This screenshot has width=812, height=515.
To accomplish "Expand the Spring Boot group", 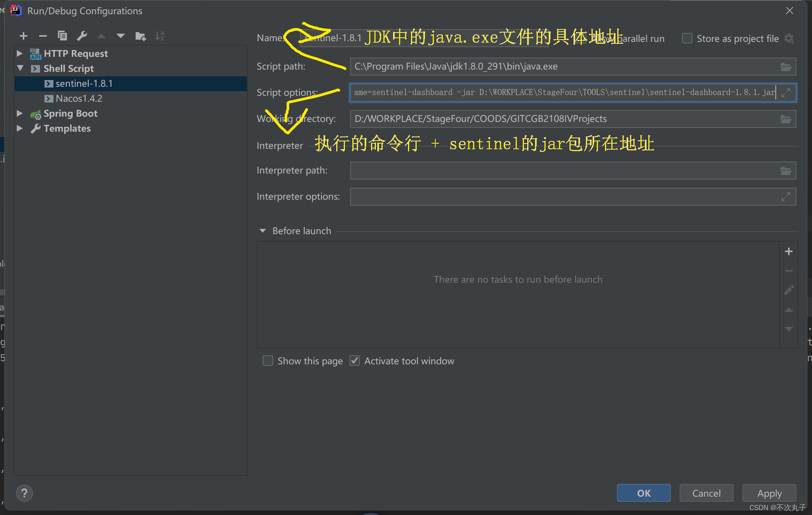I will pos(19,113).
